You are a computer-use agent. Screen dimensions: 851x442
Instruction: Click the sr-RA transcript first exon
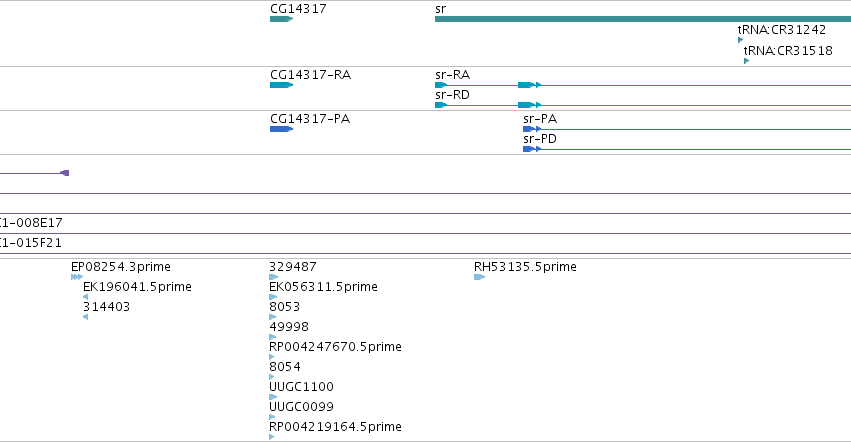(x=441, y=85)
